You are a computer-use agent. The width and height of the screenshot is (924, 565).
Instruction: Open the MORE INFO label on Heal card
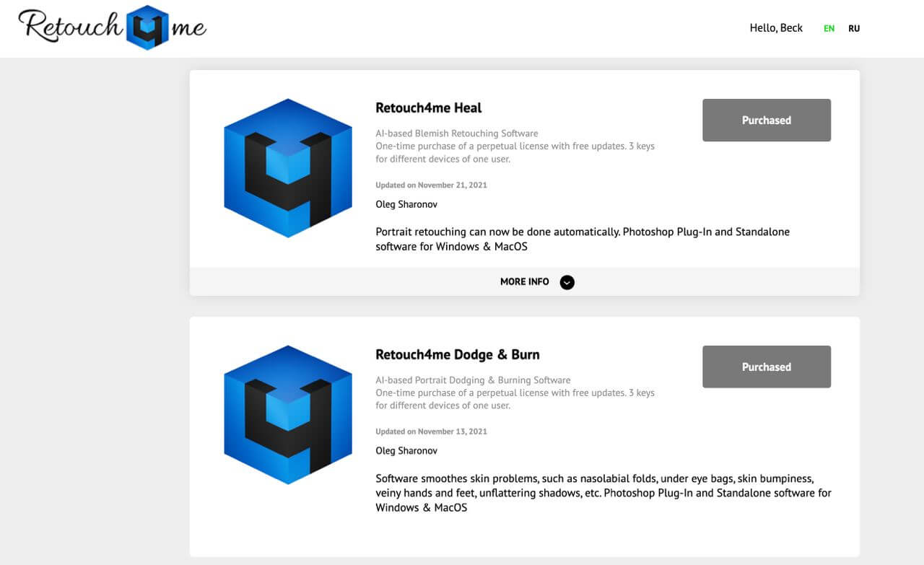pyautogui.click(x=525, y=282)
